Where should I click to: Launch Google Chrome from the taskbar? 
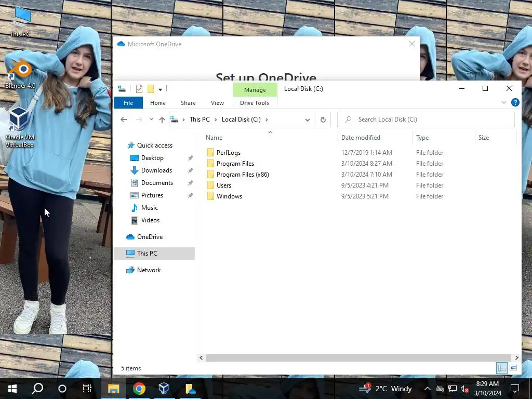139,389
